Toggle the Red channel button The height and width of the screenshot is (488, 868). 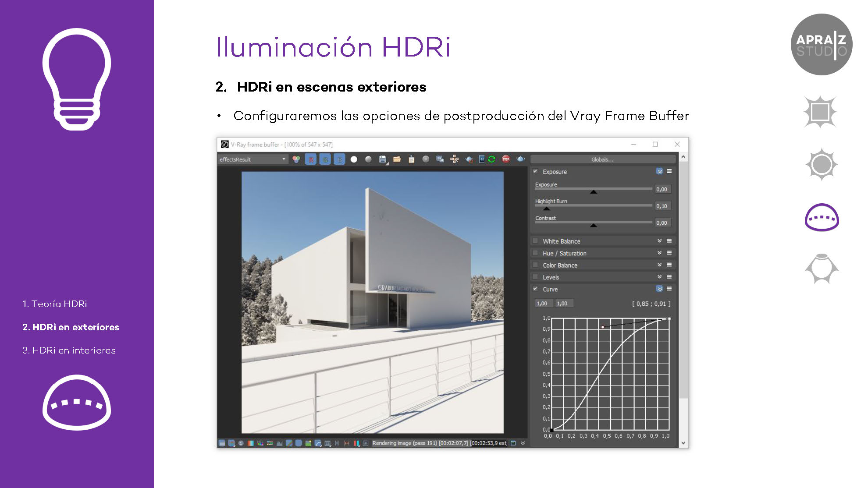[311, 159]
